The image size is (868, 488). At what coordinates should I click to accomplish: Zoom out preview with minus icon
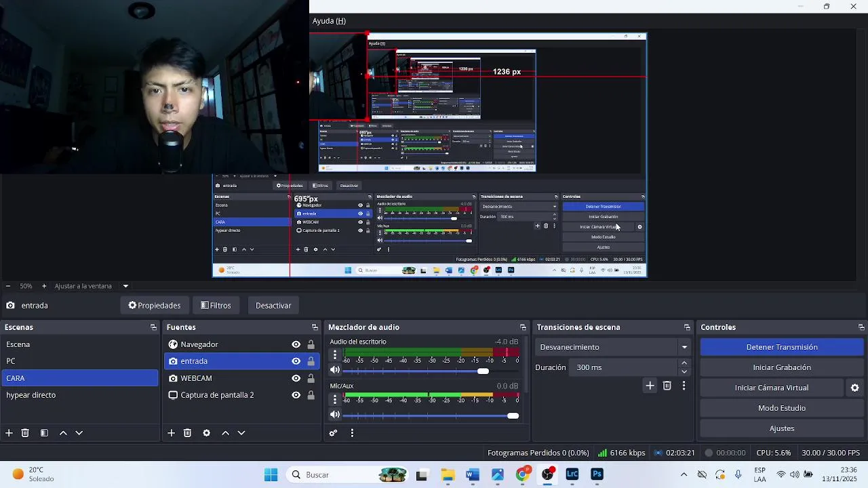click(7, 286)
